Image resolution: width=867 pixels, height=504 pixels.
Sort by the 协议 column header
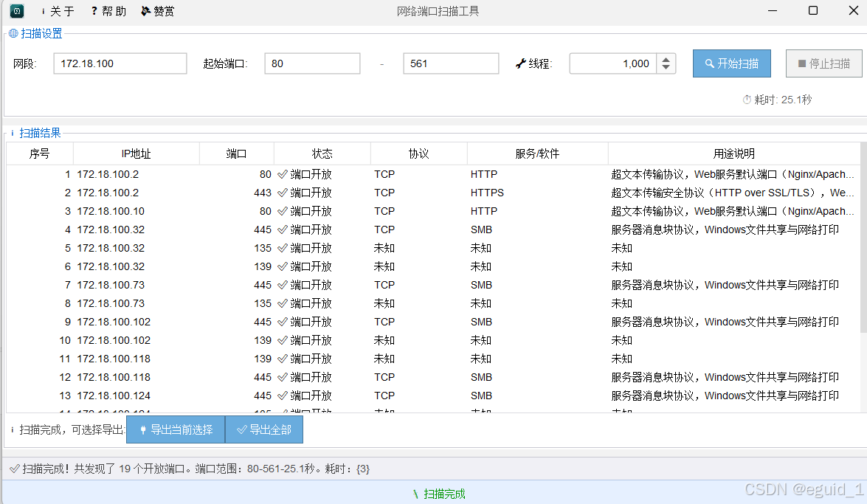pos(419,153)
